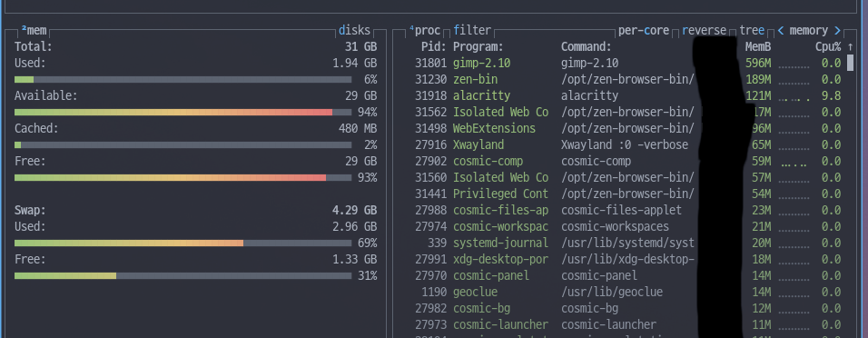868x338 pixels.
Task: Click the proc box title label
Action: [x=425, y=31]
